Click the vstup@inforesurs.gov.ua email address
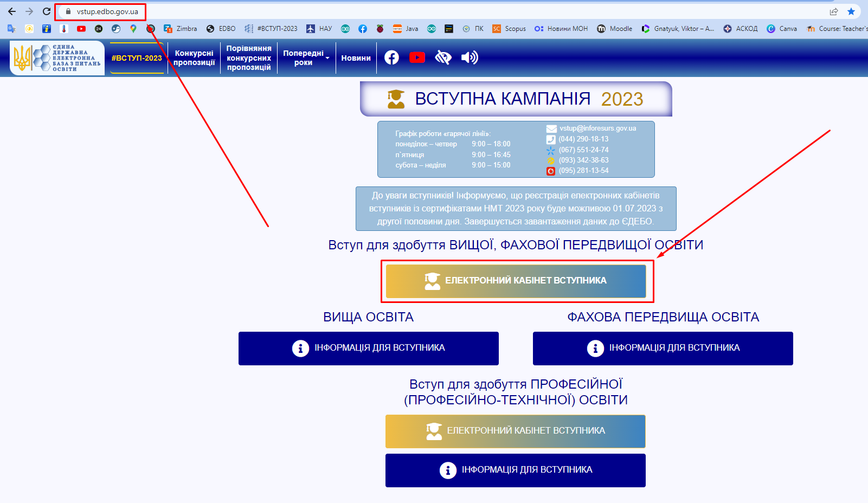This screenshot has width=868, height=503. click(x=598, y=128)
